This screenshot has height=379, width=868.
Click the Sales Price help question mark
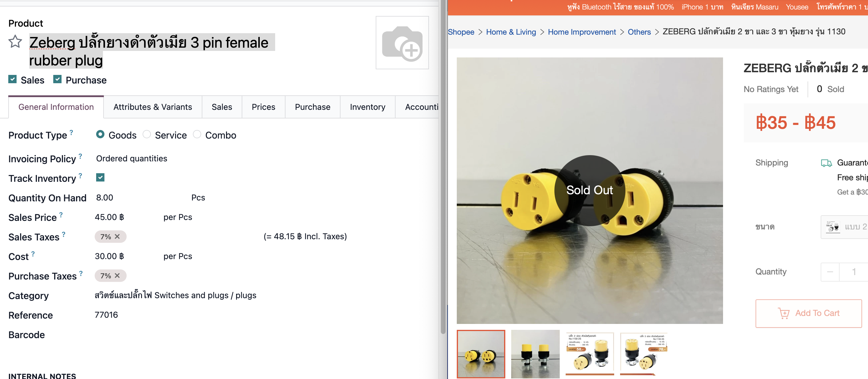61,215
